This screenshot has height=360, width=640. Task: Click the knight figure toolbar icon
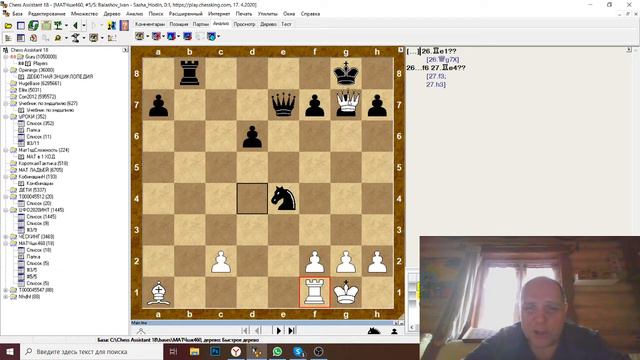pos(76,38)
